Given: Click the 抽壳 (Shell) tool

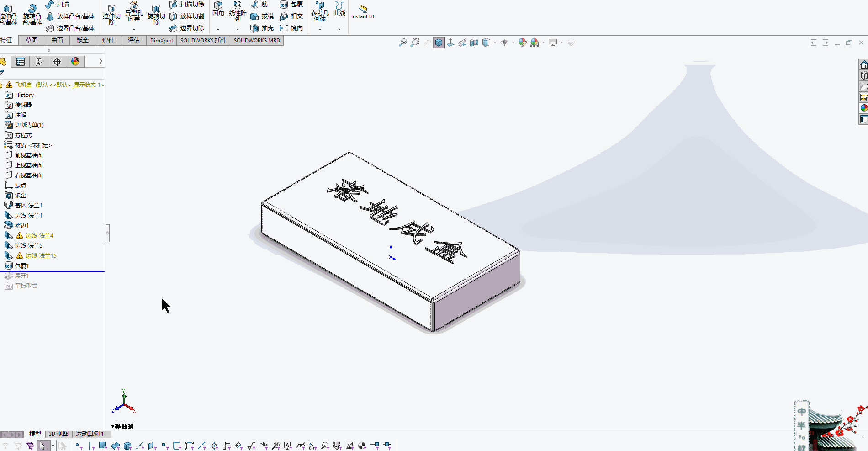Looking at the screenshot, I should pyautogui.click(x=262, y=28).
